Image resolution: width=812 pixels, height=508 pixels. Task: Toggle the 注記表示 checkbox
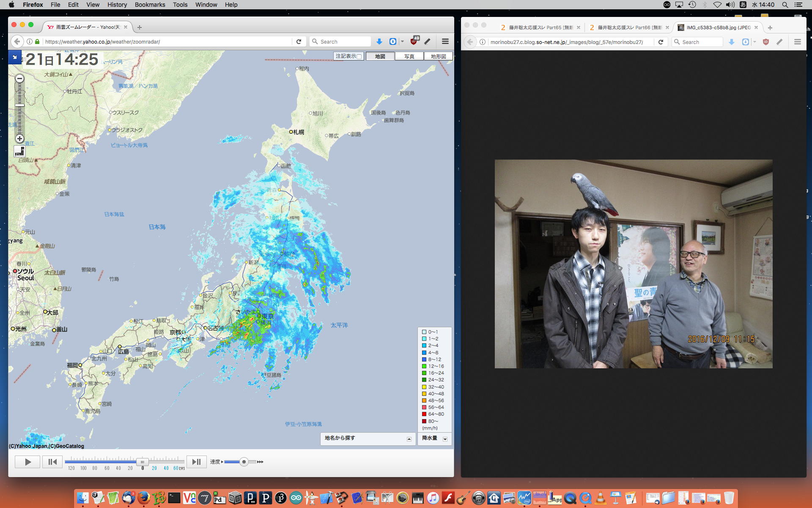pos(359,56)
